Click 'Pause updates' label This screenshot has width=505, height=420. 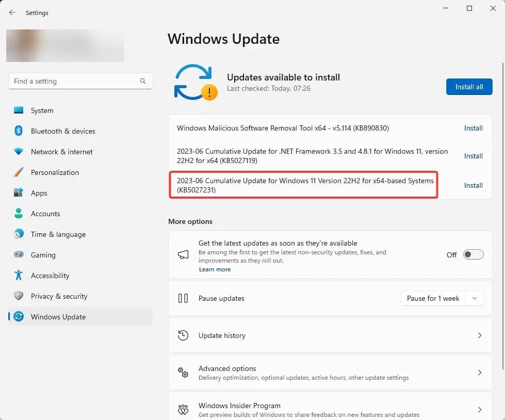click(221, 298)
